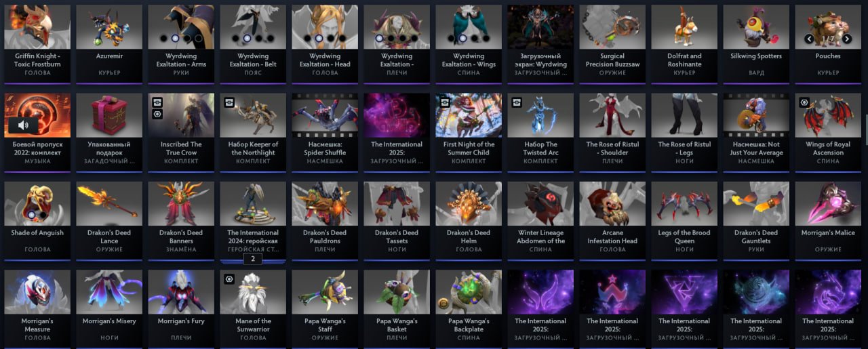Select the third style dot on Wyrdwing Exaltation - Belt
The image size is (868, 349).
(x=259, y=39)
